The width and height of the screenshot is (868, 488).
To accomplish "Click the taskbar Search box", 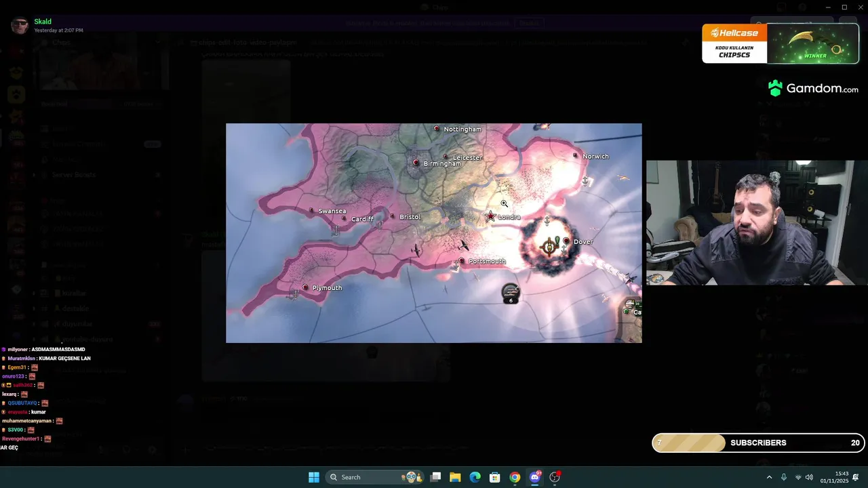I will tap(375, 477).
